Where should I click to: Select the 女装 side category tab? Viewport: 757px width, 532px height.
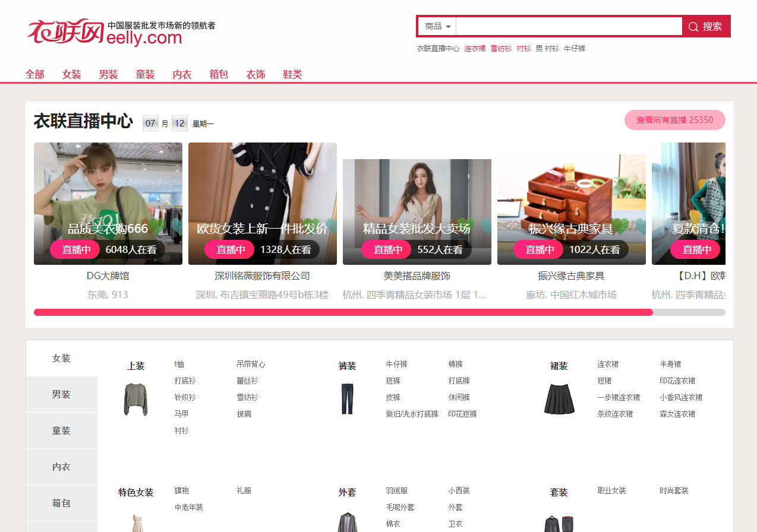(x=62, y=358)
